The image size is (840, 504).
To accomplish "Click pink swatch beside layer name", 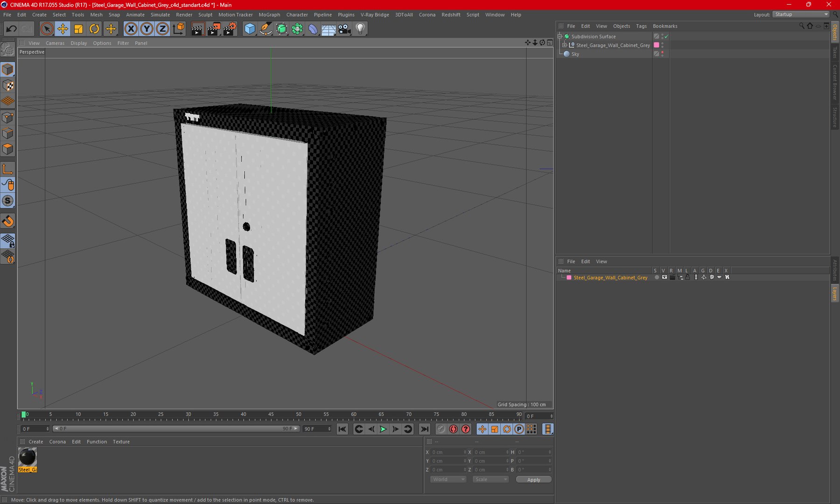I will (569, 278).
